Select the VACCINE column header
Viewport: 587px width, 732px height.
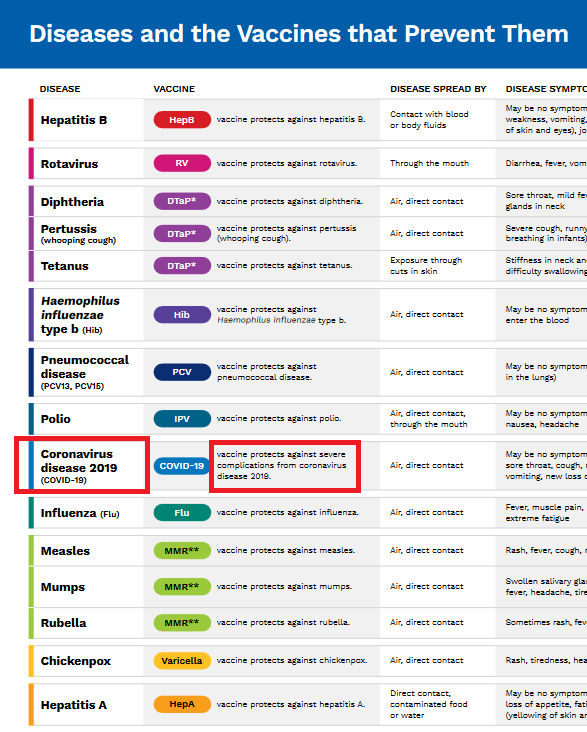coord(174,89)
